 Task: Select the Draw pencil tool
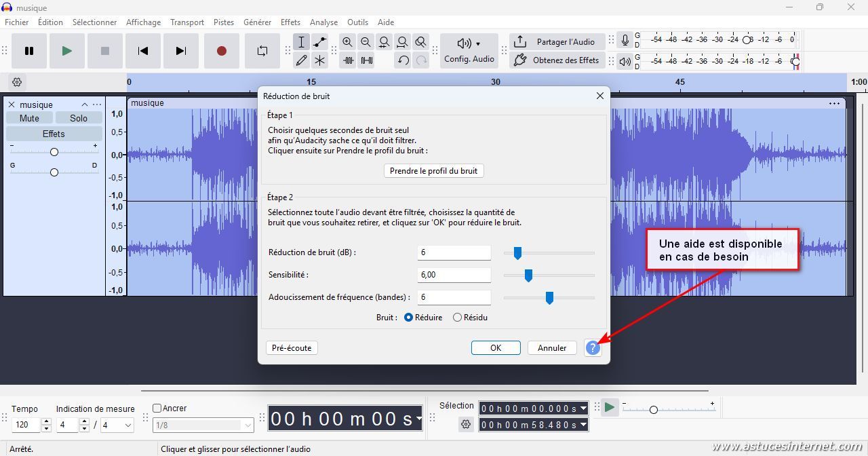302,60
